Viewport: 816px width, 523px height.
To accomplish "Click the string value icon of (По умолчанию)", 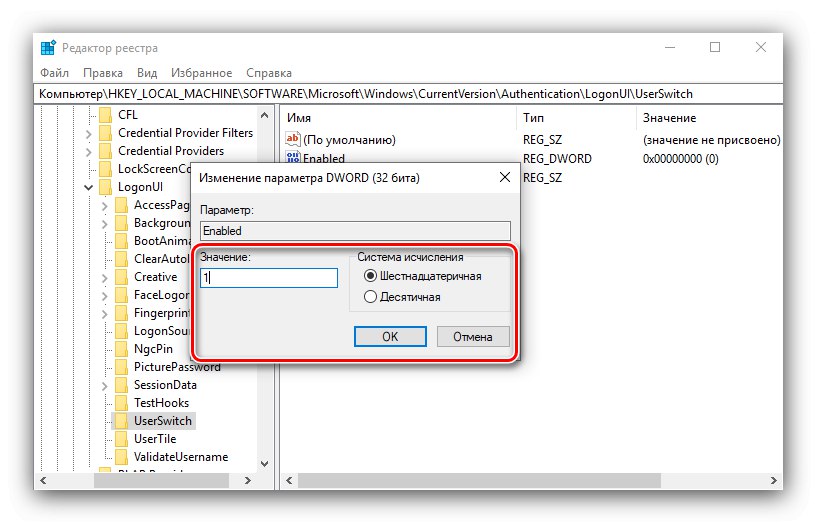I will click(292, 139).
